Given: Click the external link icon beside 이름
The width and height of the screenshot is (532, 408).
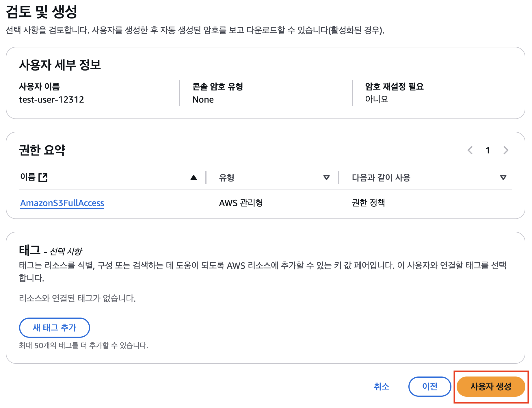Looking at the screenshot, I should [43, 177].
